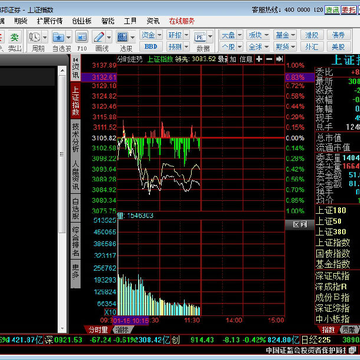The height and width of the screenshot is (360, 360).
Task: Collapse the sidebar with the arrow icon
Action: 75,59
